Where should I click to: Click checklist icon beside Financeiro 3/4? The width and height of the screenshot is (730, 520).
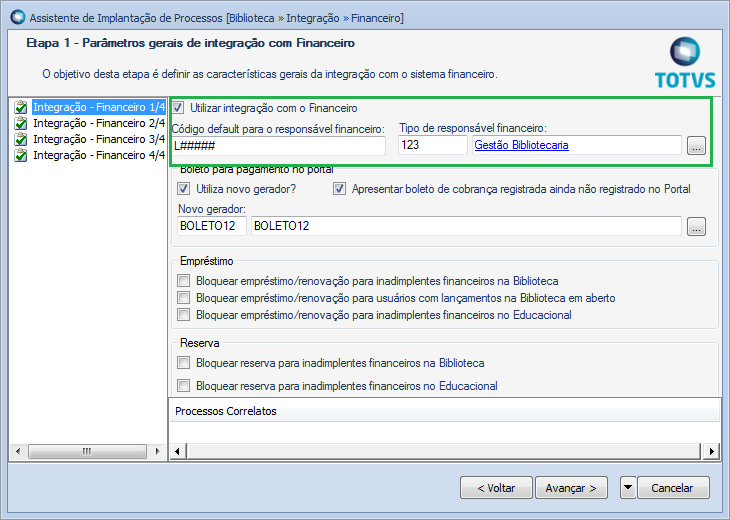click(20, 139)
